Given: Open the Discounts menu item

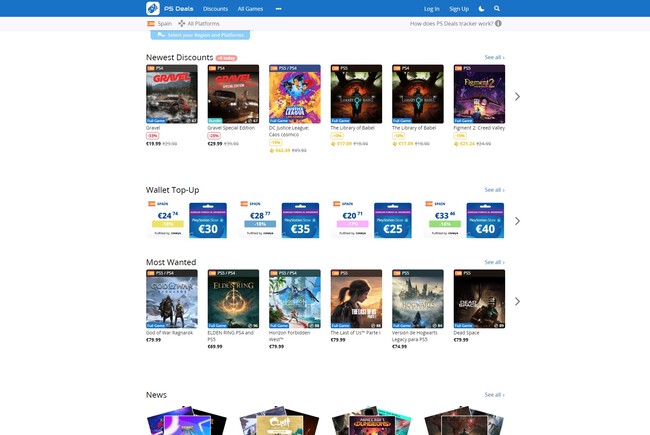Looking at the screenshot, I should click(x=216, y=9).
